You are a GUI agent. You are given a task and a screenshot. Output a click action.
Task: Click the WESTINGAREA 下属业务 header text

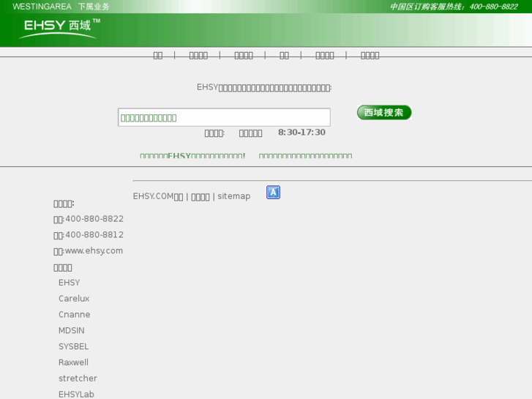pos(61,7)
